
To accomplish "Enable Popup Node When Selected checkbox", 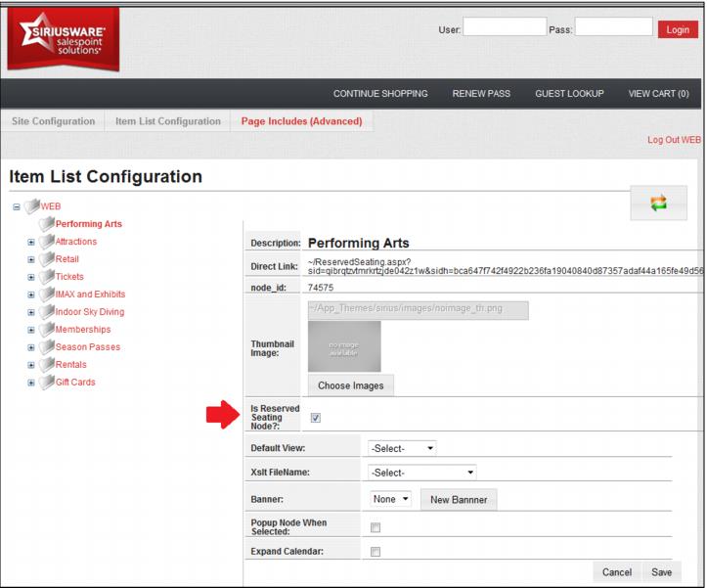I will coord(374,528).
